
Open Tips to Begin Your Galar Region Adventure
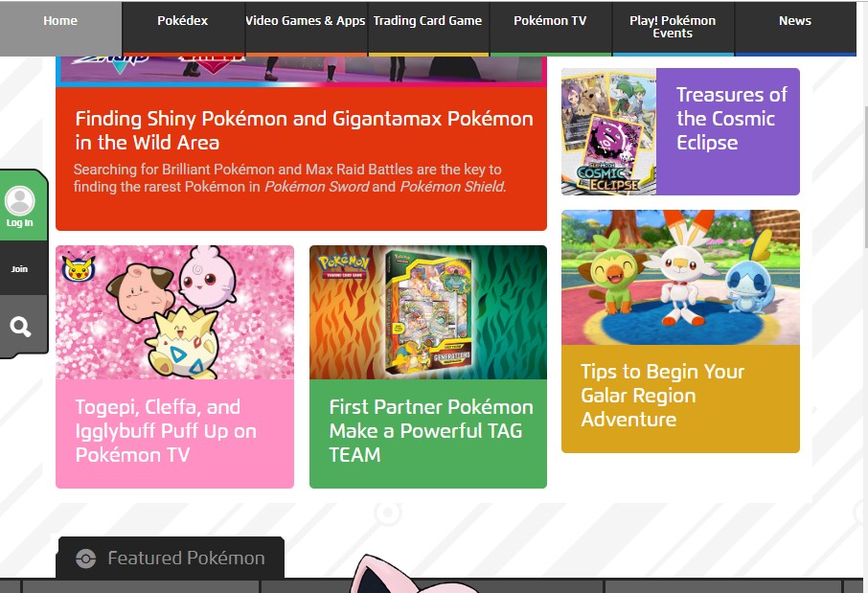click(662, 396)
